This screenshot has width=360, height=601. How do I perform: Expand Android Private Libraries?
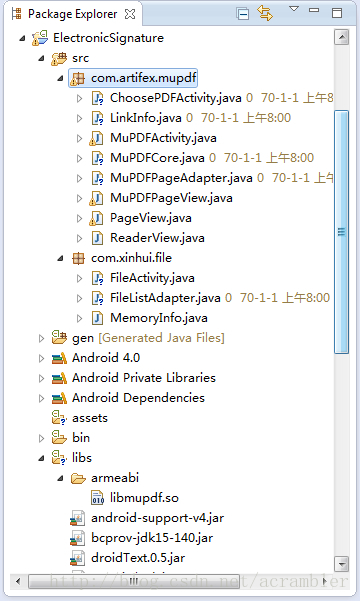click(41, 378)
